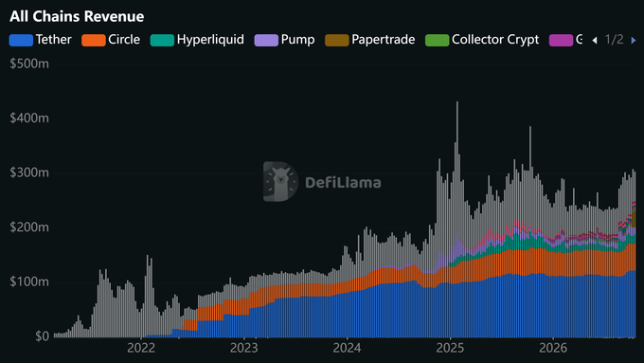Viewport: 644px width, 363px height.
Task: Go to previous legend page arrow
Action: pyautogui.click(x=595, y=41)
